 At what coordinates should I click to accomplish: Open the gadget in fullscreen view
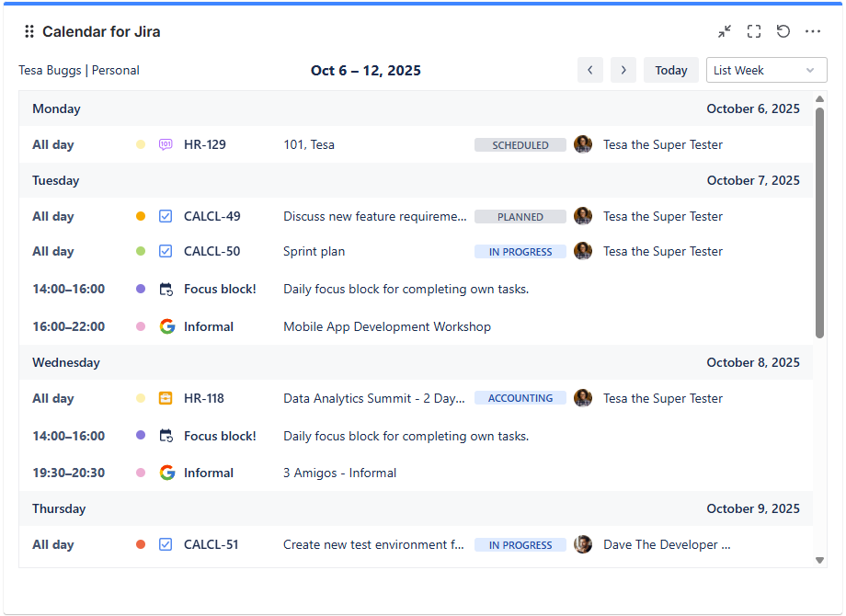coord(754,31)
